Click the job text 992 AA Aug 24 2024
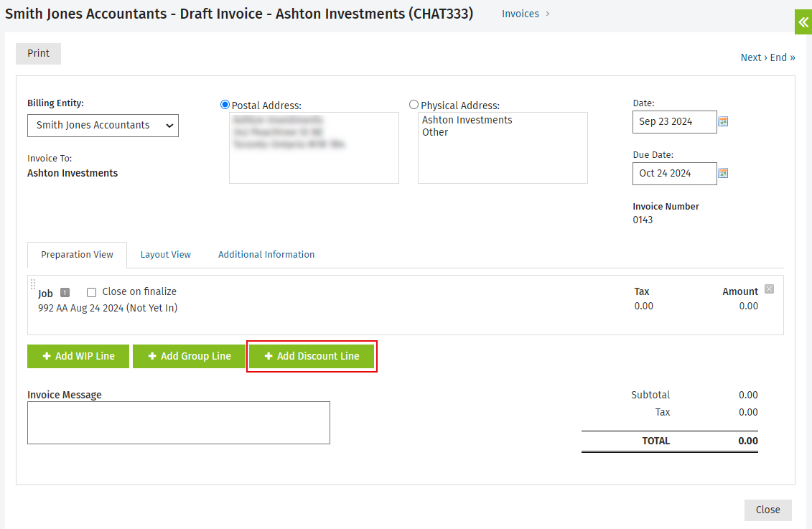 click(x=108, y=308)
